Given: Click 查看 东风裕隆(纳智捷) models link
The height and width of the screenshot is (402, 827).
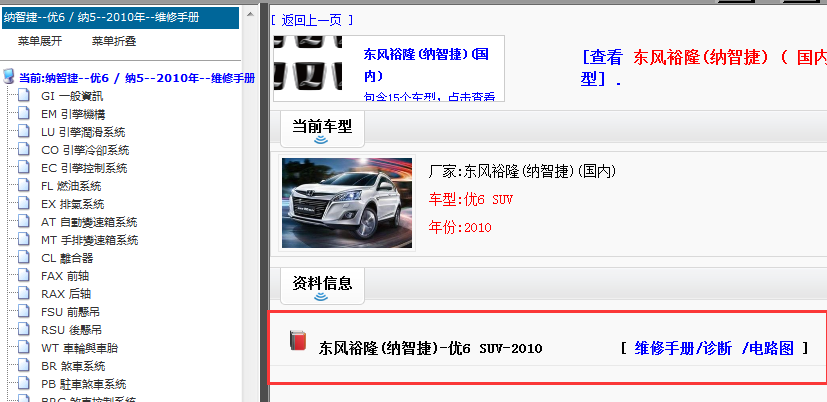Looking at the screenshot, I should pyautogui.click(x=704, y=68).
